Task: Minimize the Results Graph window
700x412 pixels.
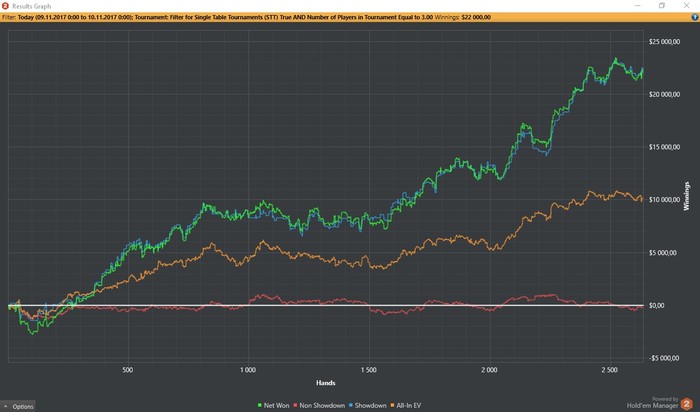Action: point(638,6)
